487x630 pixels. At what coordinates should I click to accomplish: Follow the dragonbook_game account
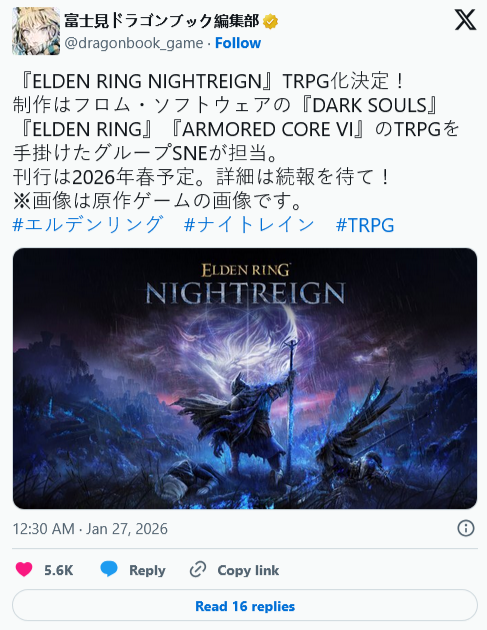coord(238,43)
